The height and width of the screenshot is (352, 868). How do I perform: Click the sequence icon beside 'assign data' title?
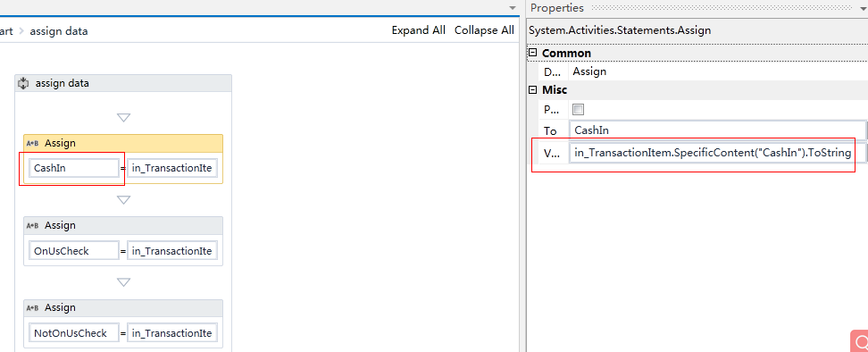(x=23, y=84)
